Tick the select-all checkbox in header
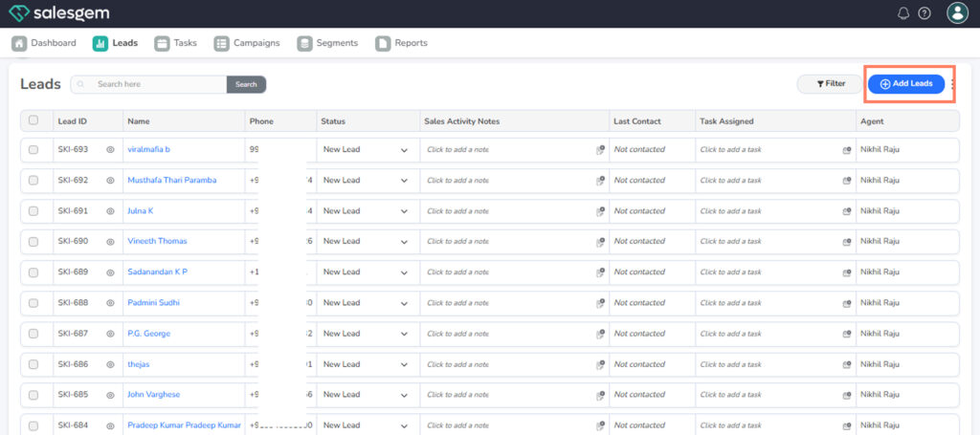Image resolution: width=980 pixels, height=435 pixels. [x=33, y=120]
